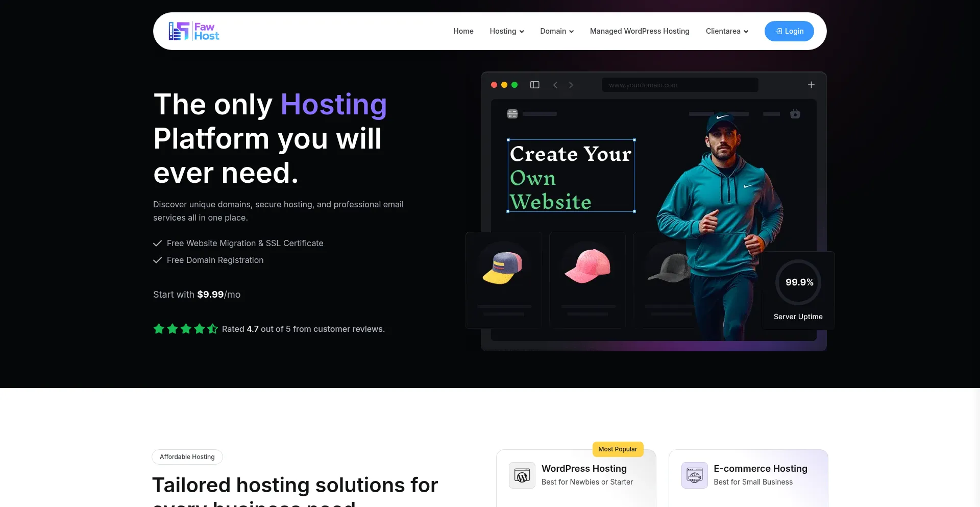Click the shopping basket icon in mockup
The width and height of the screenshot is (980, 507).
pyautogui.click(x=795, y=114)
